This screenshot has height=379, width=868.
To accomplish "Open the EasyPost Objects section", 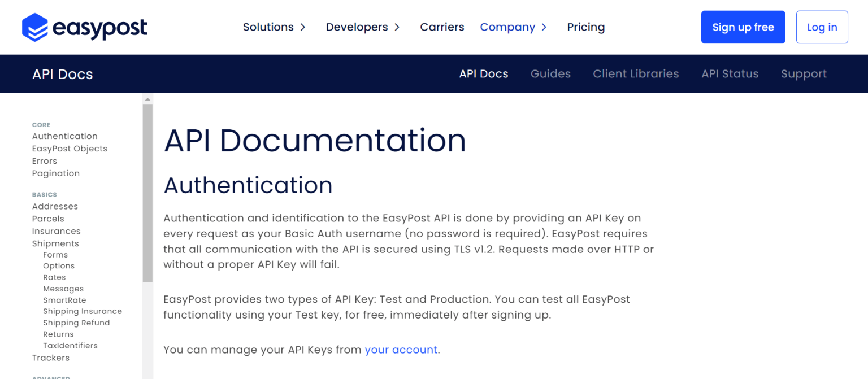I will pyautogui.click(x=70, y=149).
